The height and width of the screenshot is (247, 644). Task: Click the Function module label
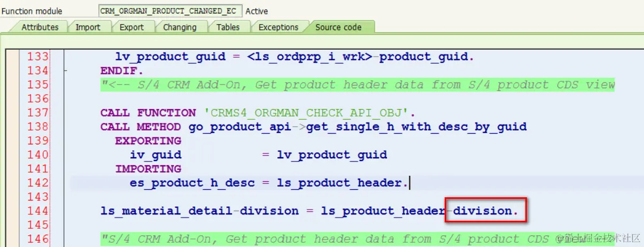(32, 11)
